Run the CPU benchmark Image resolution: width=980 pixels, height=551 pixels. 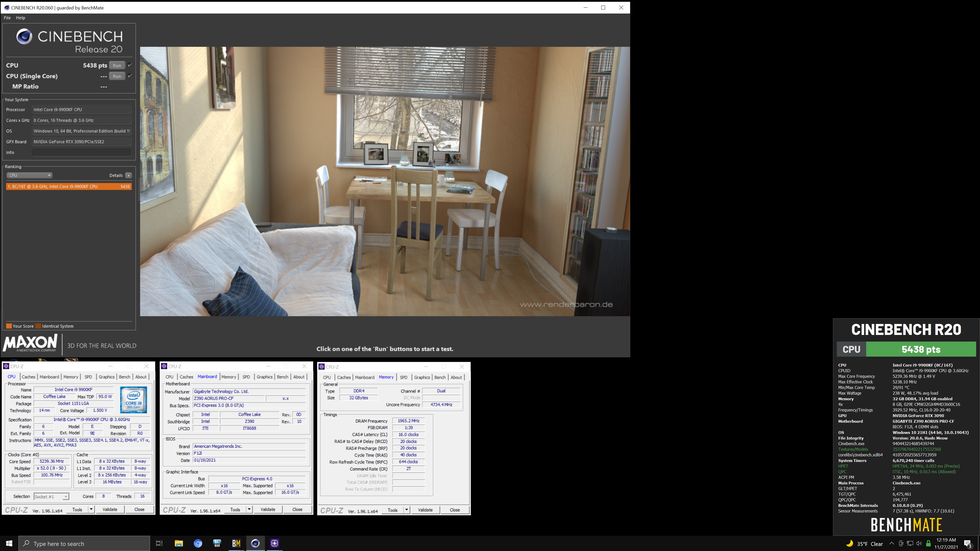[x=117, y=65]
